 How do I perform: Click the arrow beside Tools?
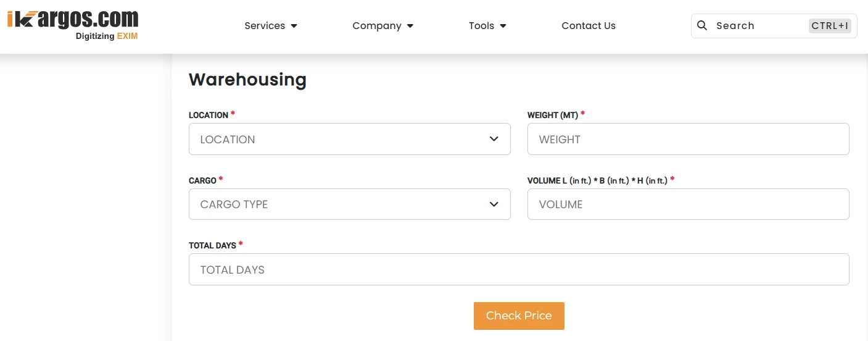click(503, 26)
